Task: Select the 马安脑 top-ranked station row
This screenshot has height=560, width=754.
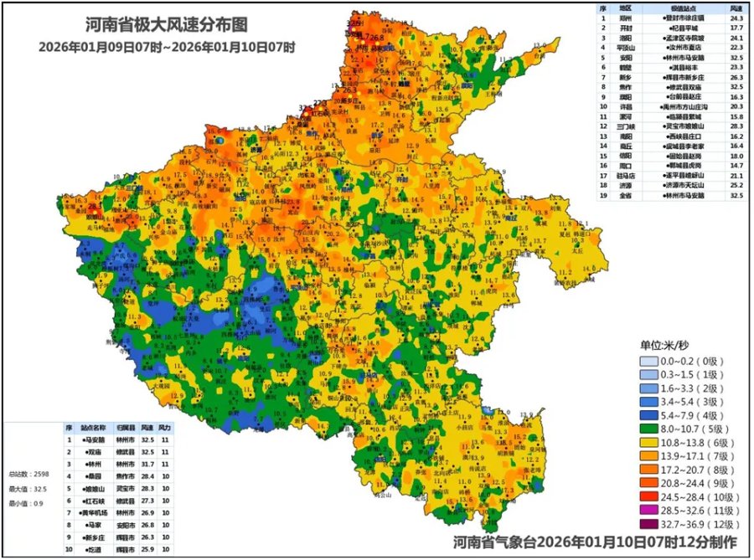Action: click(119, 439)
